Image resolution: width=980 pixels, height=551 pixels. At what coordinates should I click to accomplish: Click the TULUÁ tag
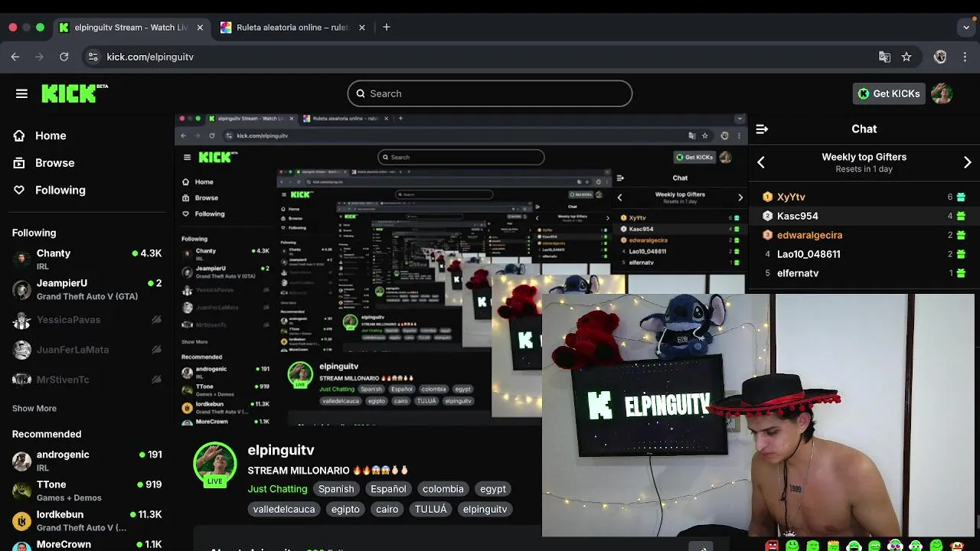[x=431, y=509]
